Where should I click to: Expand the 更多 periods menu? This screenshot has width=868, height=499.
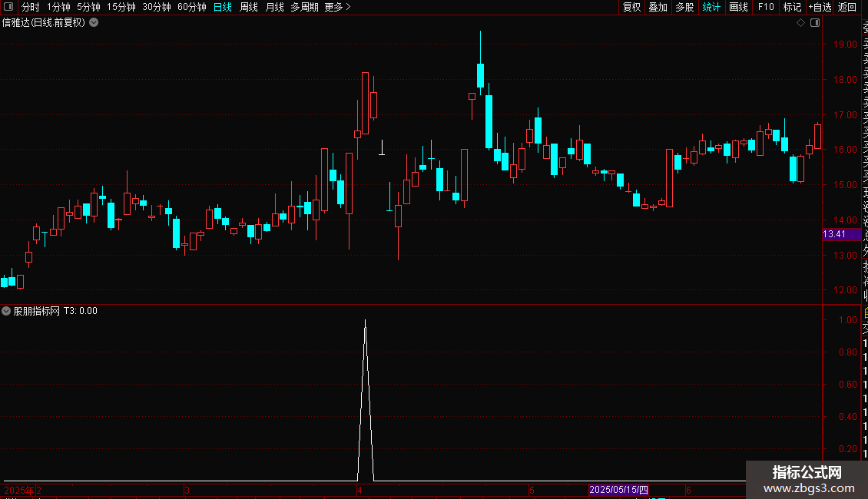(337, 7)
